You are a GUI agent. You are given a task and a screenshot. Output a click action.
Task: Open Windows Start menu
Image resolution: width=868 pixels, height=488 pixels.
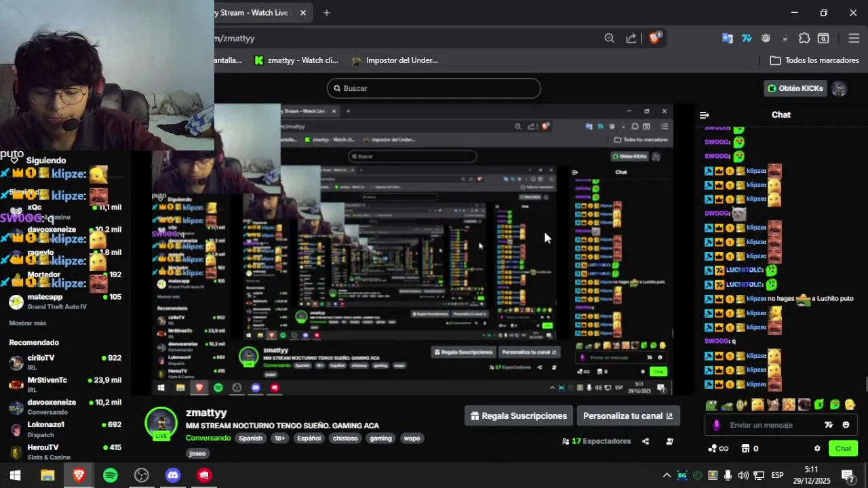click(15, 476)
